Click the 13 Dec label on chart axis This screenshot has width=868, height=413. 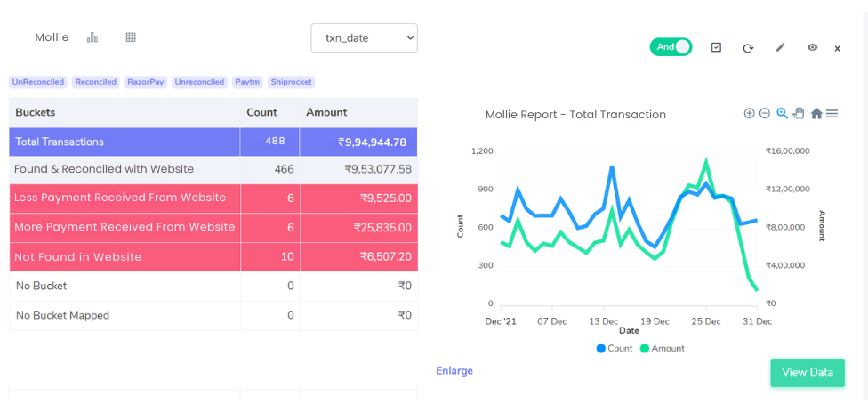(603, 321)
